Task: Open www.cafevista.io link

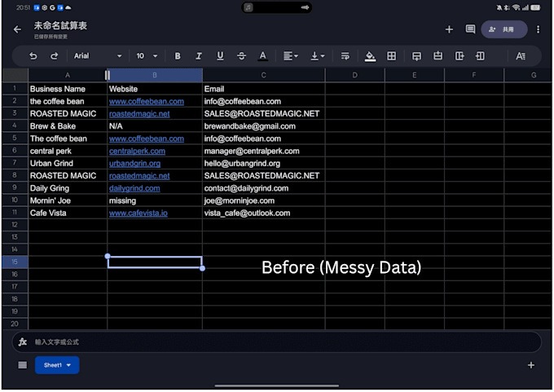Action: [x=138, y=214]
